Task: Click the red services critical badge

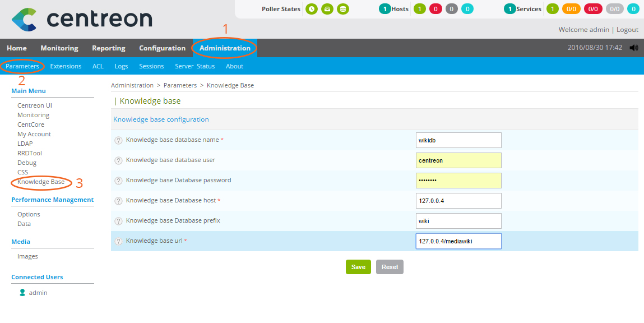Action: [592, 8]
